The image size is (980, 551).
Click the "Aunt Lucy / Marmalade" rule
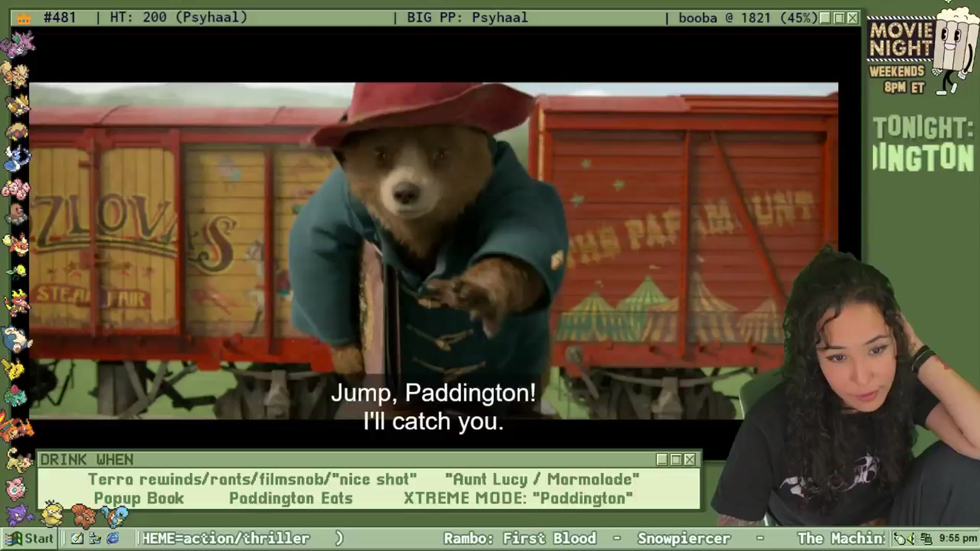542,480
